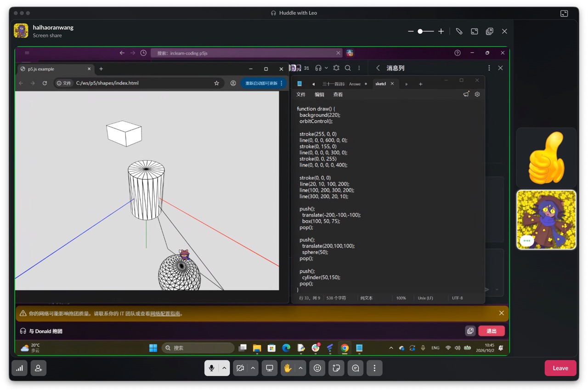Open raise-hand options chevron
This screenshot has width=588, height=392.
click(300, 368)
